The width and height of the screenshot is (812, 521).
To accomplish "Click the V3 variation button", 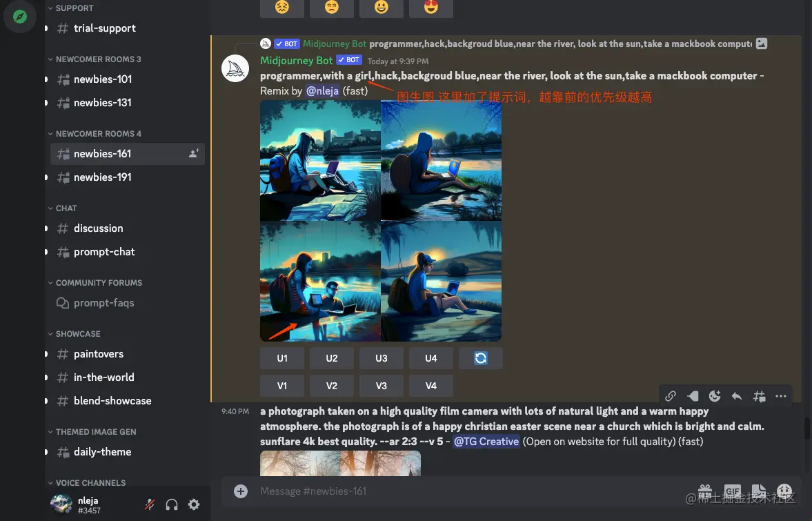I will click(381, 385).
